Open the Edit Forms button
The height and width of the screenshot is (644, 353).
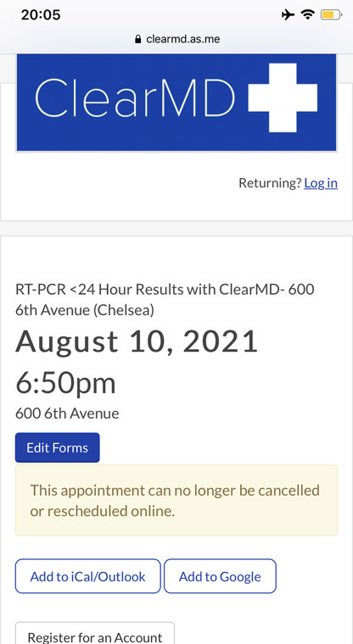pyautogui.click(x=58, y=447)
